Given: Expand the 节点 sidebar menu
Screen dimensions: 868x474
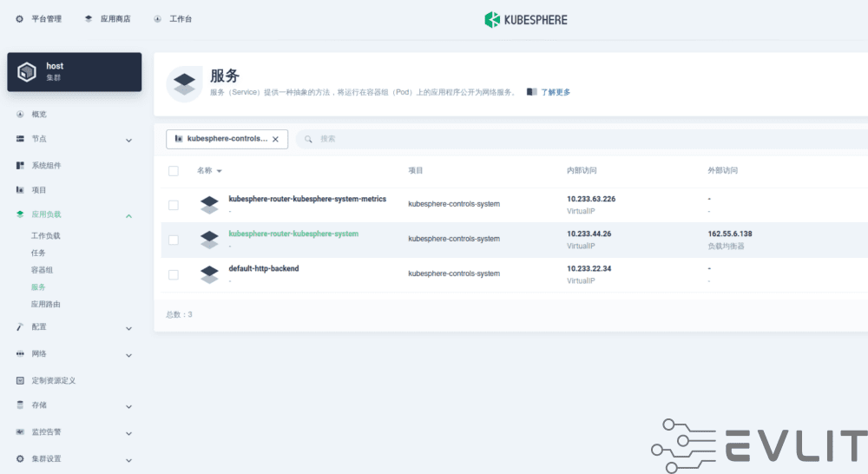Looking at the screenshot, I should click(x=128, y=140).
